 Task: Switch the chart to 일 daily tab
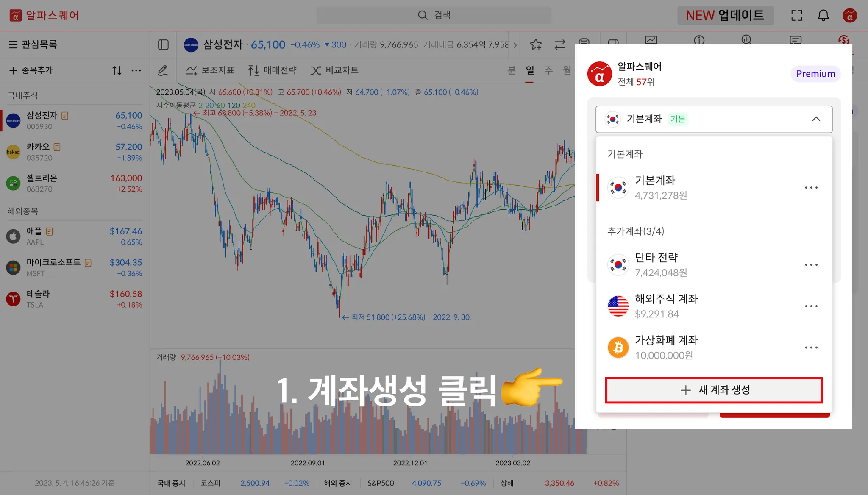coord(530,70)
